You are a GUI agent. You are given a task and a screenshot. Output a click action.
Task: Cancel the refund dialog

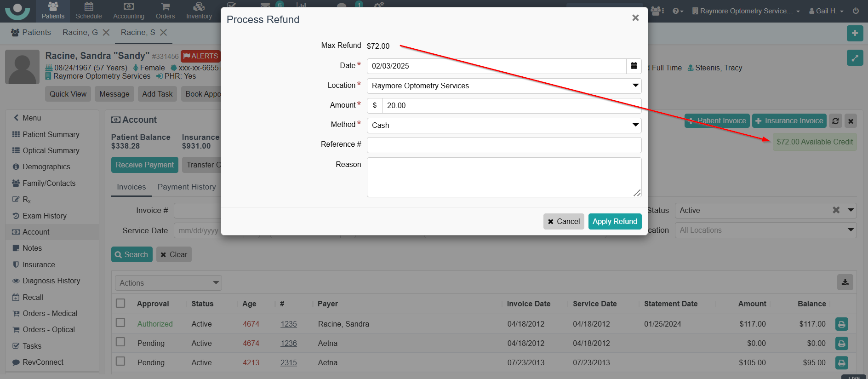[x=563, y=221]
